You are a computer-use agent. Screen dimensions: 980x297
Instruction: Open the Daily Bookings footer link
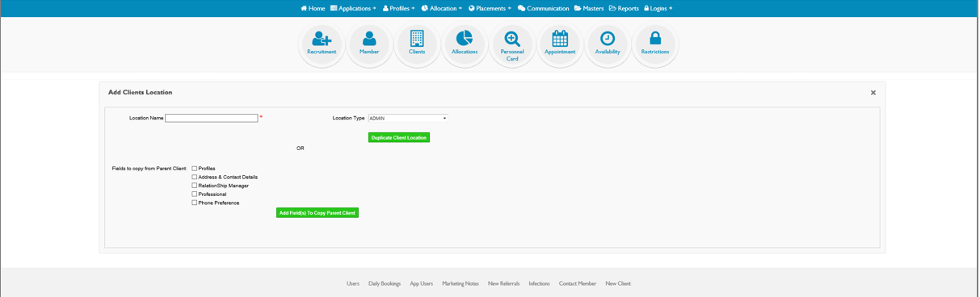pyautogui.click(x=385, y=284)
